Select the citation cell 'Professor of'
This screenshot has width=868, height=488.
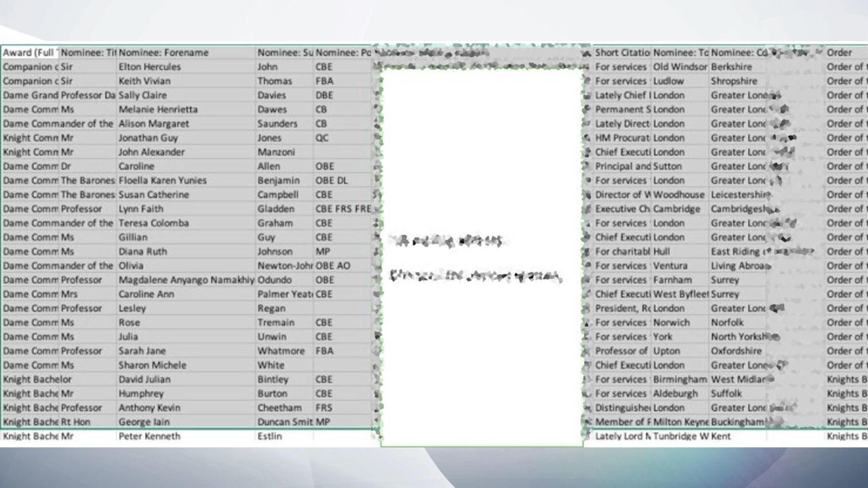[x=622, y=351]
